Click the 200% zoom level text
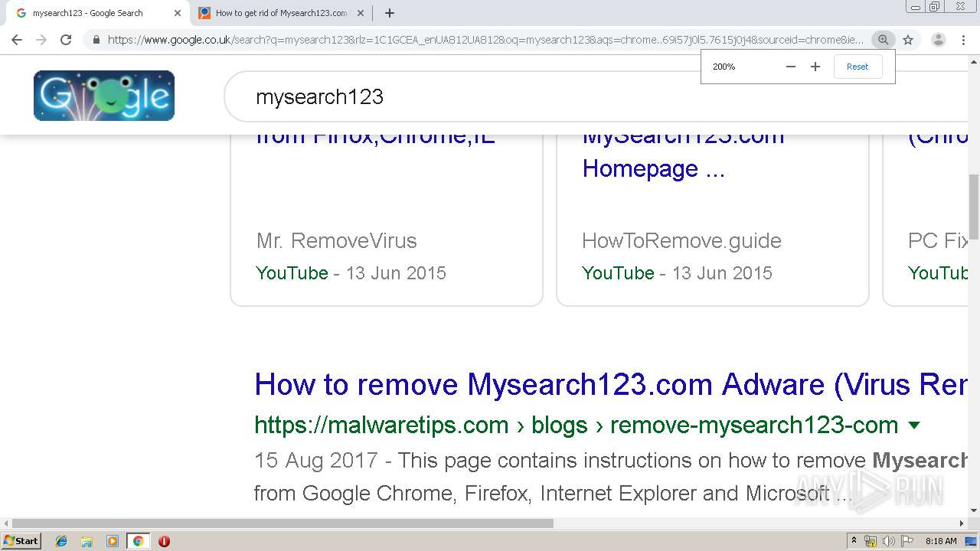This screenshot has height=551, width=980. [x=724, y=67]
